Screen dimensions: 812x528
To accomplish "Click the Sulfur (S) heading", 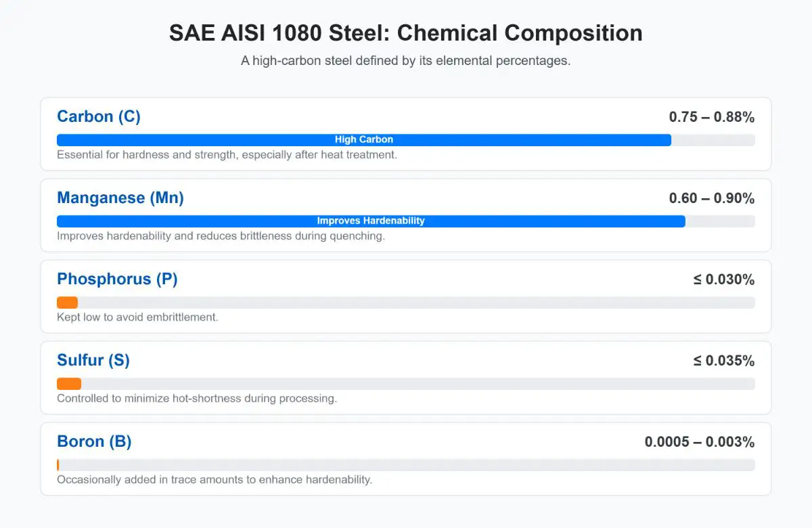I will coord(93,360).
